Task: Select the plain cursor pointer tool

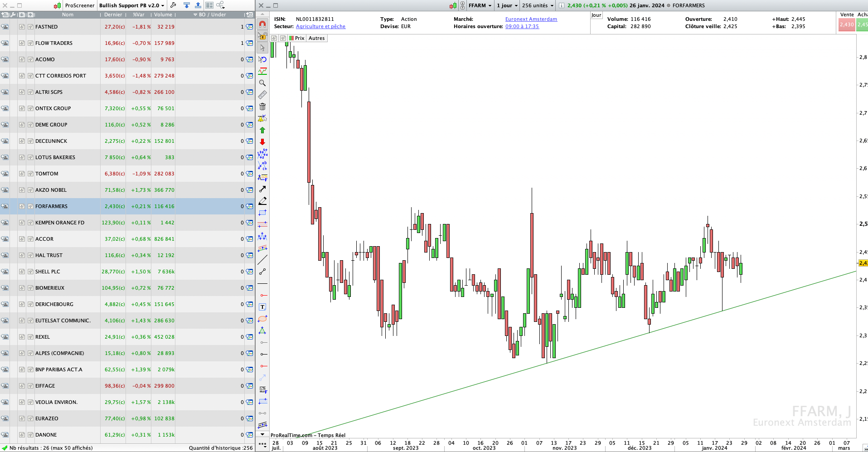Action: (x=262, y=48)
